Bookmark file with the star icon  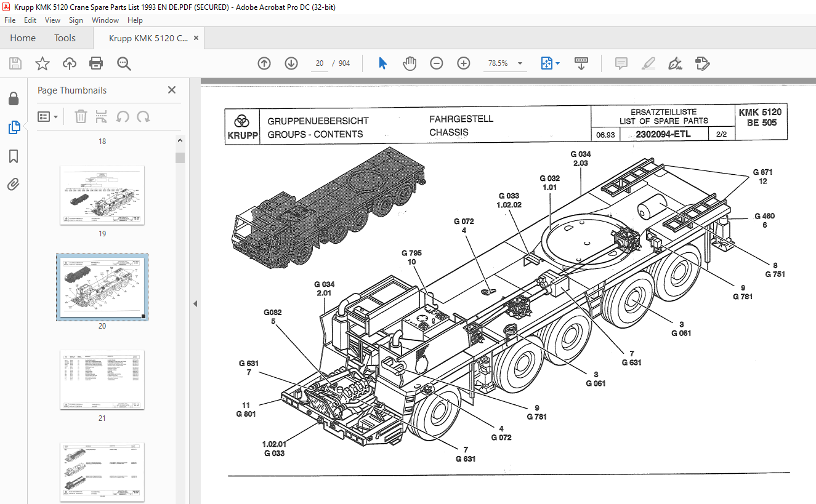[42, 63]
